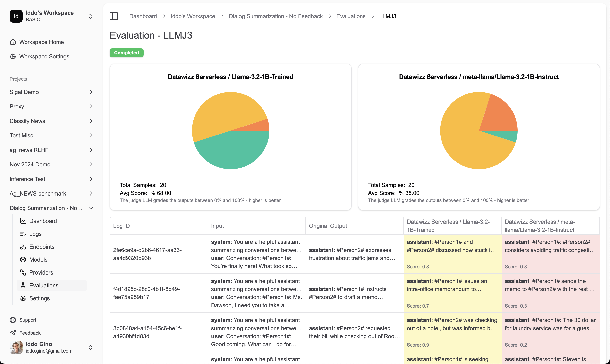Viewport: 610px width, 364px height.
Task: Collapse the sidebar using the panel toggle icon
Action: (x=113, y=16)
